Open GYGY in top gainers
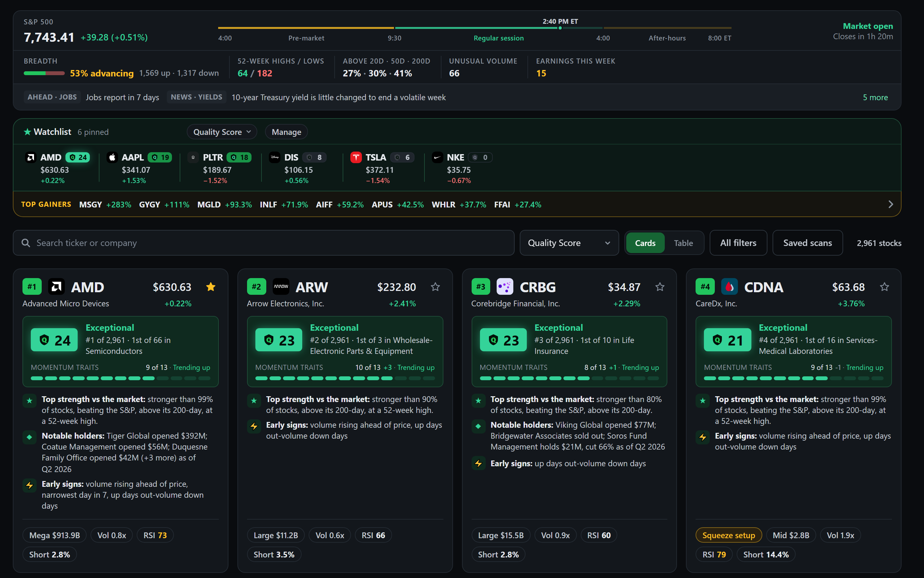924x578 pixels. [164, 205]
